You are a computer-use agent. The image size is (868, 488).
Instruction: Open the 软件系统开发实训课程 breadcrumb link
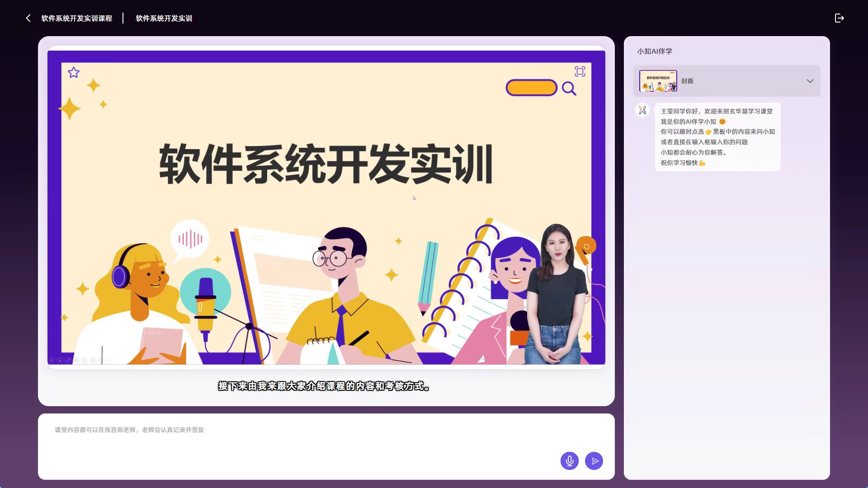[76, 18]
